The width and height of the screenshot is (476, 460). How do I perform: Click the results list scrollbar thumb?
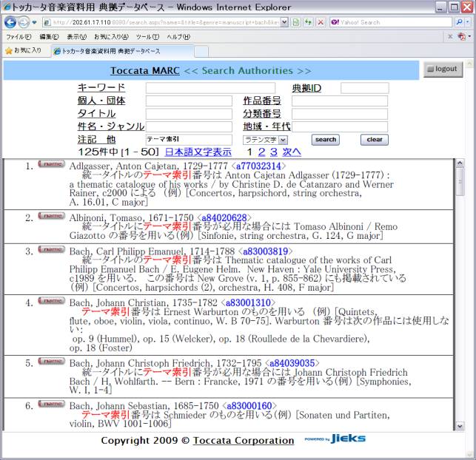pyautogui.click(x=460, y=182)
